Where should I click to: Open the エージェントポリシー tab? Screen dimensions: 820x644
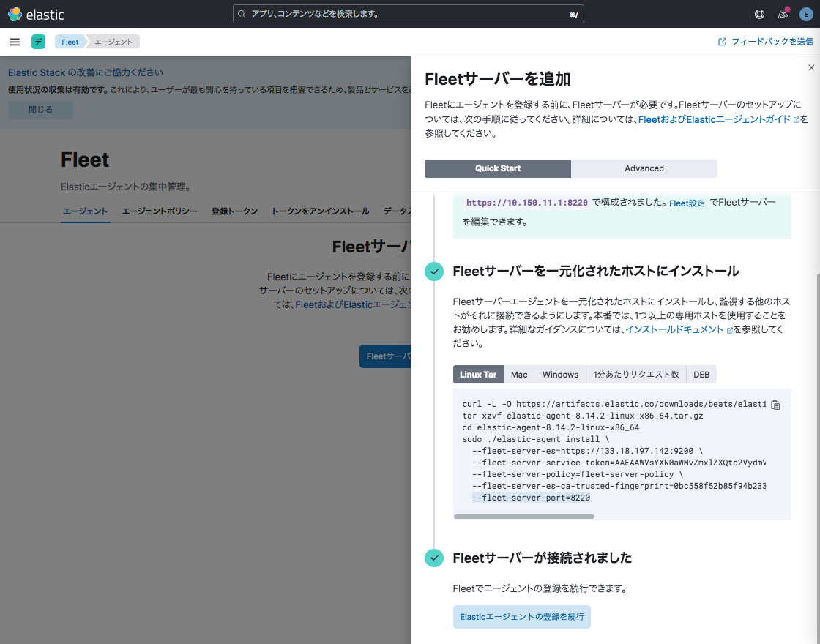click(x=160, y=211)
